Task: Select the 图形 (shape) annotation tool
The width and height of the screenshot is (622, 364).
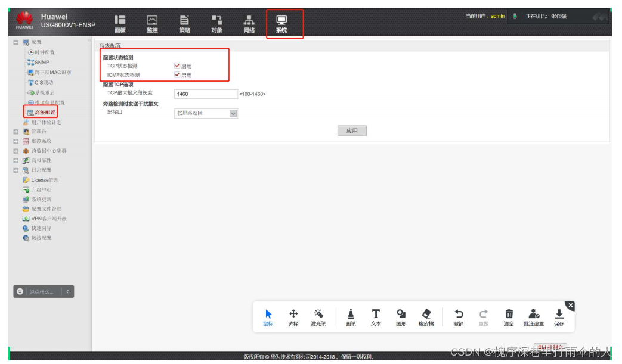Action: click(x=401, y=318)
